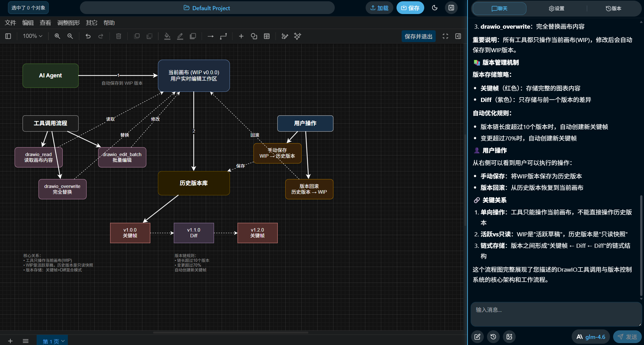Screen dimensions: 644x345
Task: Toggle the left sidebar panel icon
Action: (x=8, y=36)
